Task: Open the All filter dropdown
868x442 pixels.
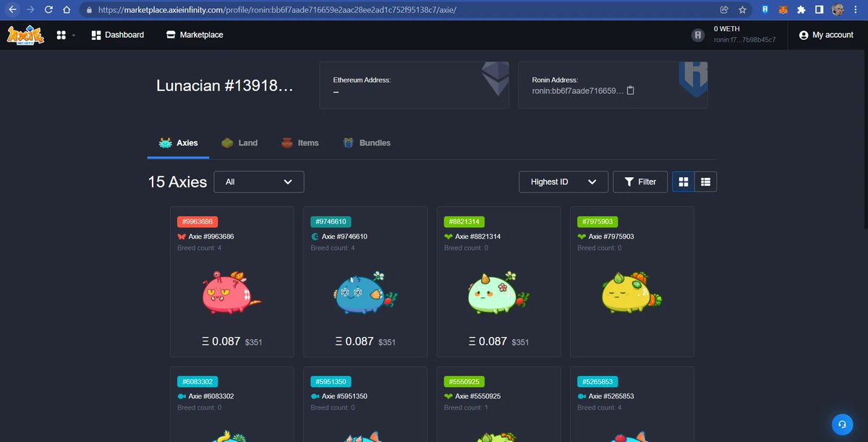Action: click(259, 182)
